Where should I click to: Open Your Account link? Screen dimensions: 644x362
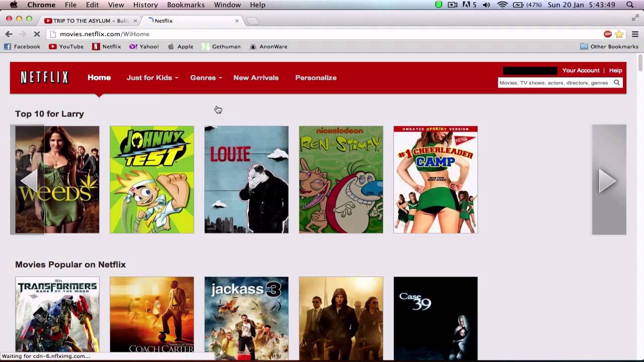pyautogui.click(x=581, y=70)
